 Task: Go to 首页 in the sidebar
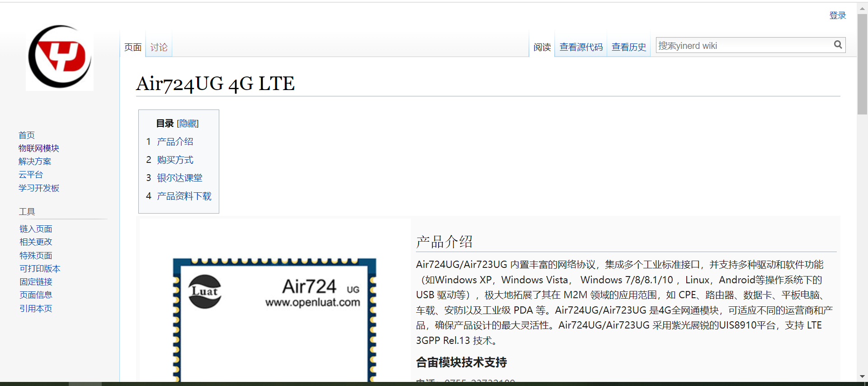27,135
